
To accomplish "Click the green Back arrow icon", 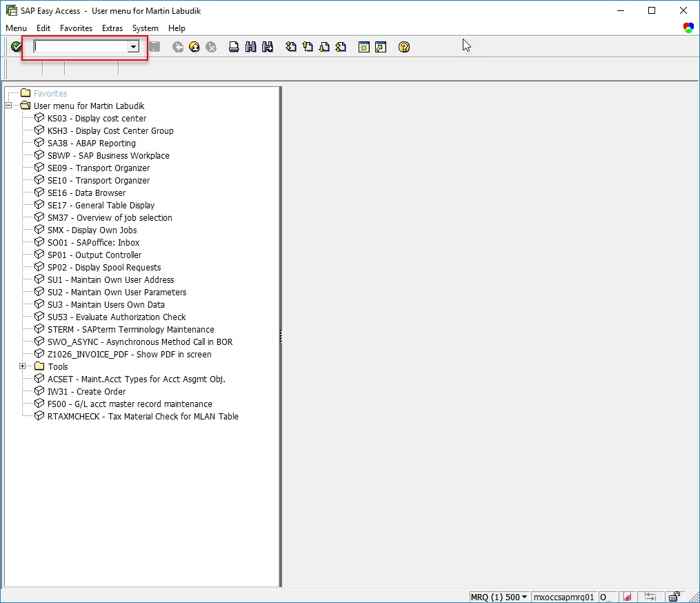I will [x=178, y=46].
